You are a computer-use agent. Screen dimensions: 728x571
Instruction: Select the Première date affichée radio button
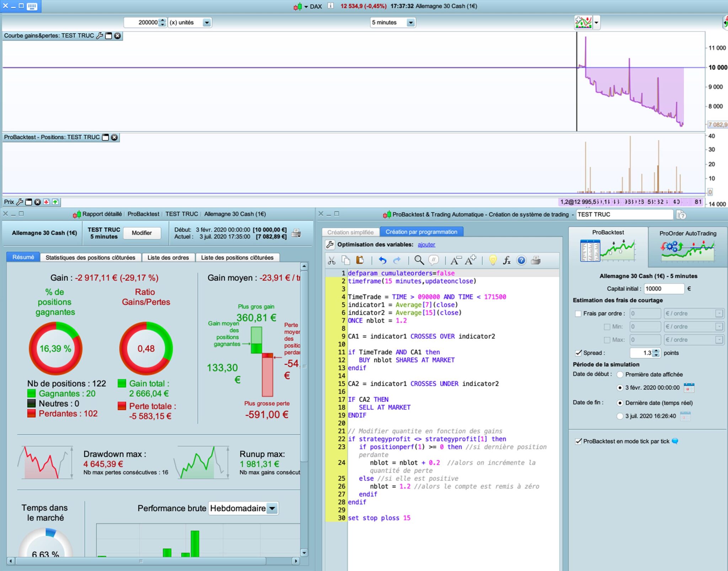(620, 374)
